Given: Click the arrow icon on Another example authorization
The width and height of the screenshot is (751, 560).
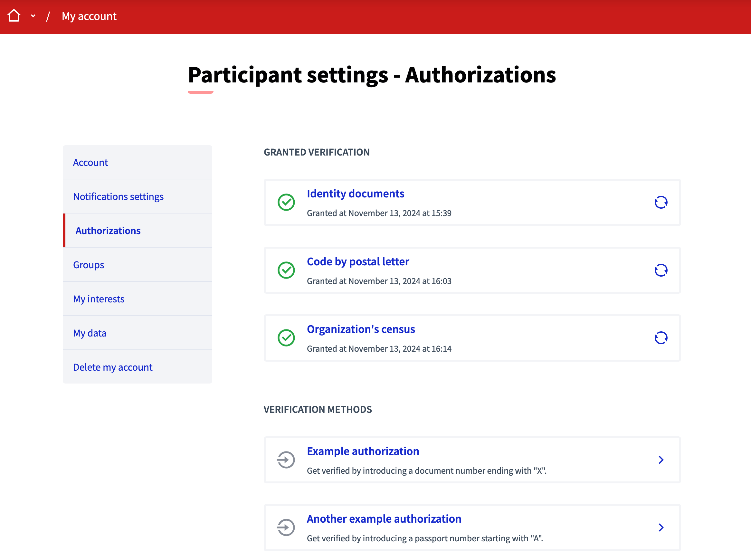Looking at the screenshot, I should point(286,527).
